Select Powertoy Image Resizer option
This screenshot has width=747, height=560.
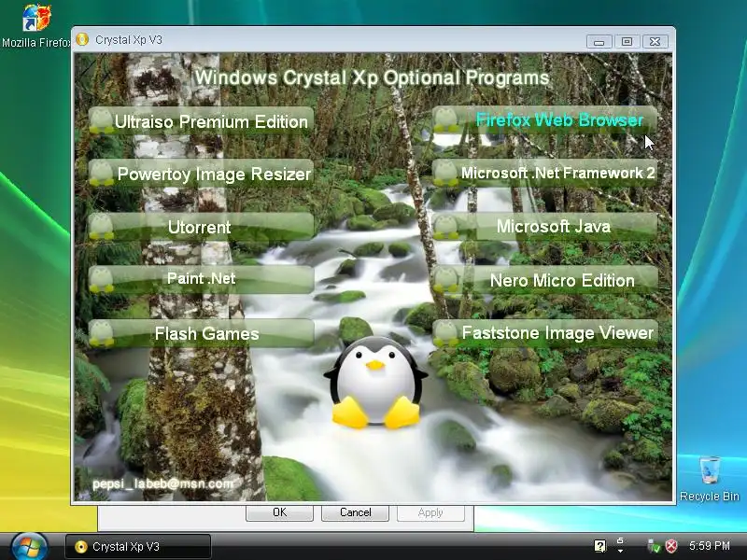201,174
